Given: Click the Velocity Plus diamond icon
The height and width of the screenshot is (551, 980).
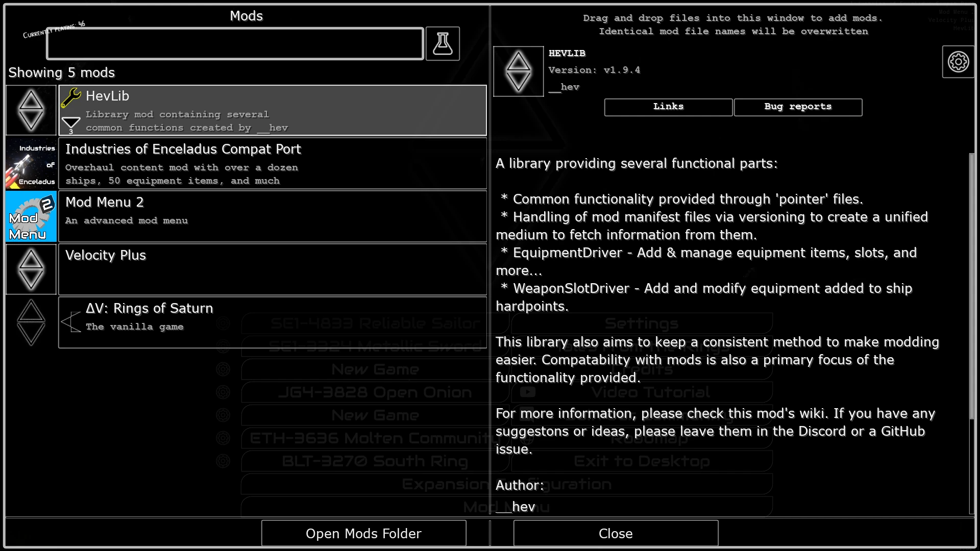Looking at the screenshot, I should click(x=31, y=269).
